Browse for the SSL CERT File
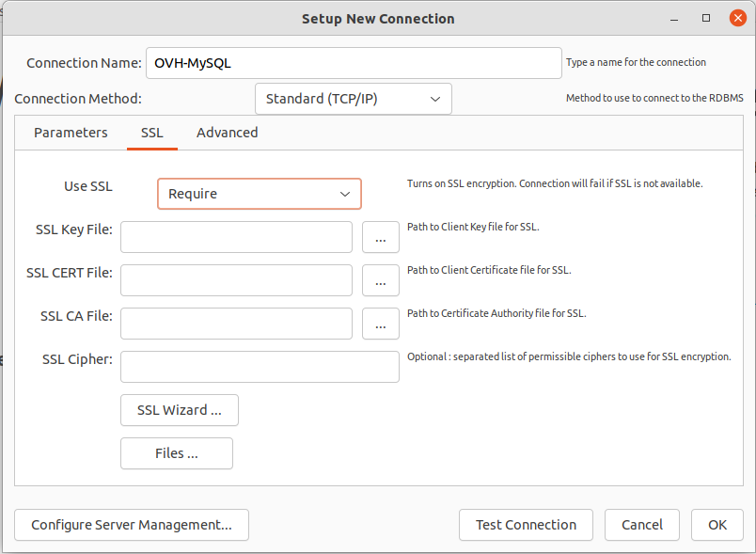Viewport: 756px width, 554px height. coord(380,280)
